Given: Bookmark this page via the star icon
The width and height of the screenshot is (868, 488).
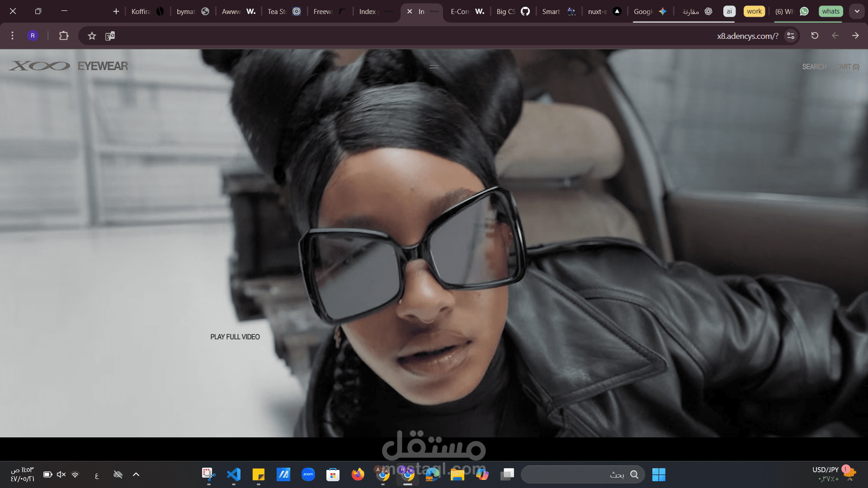Looking at the screenshot, I should [x=92, y=36].
